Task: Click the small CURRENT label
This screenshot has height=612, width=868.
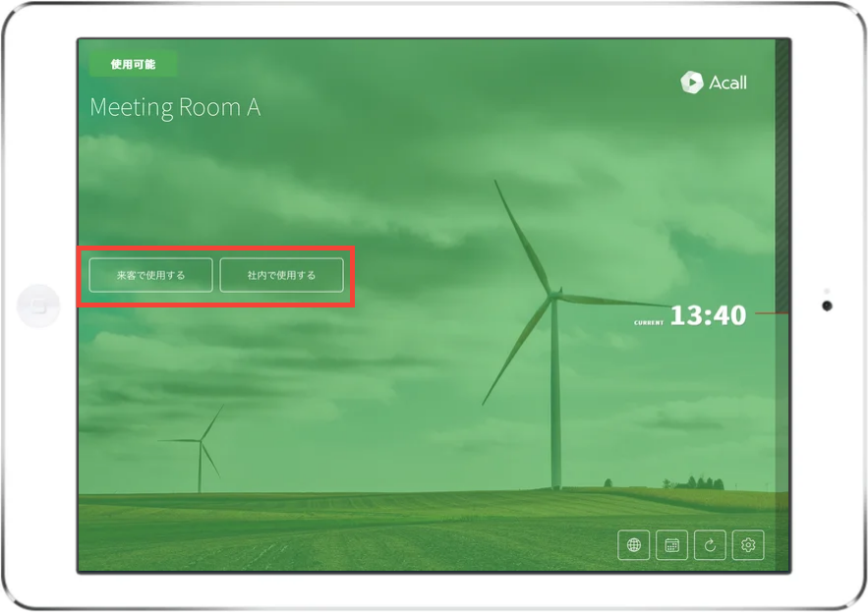Action: click(649, 322)
